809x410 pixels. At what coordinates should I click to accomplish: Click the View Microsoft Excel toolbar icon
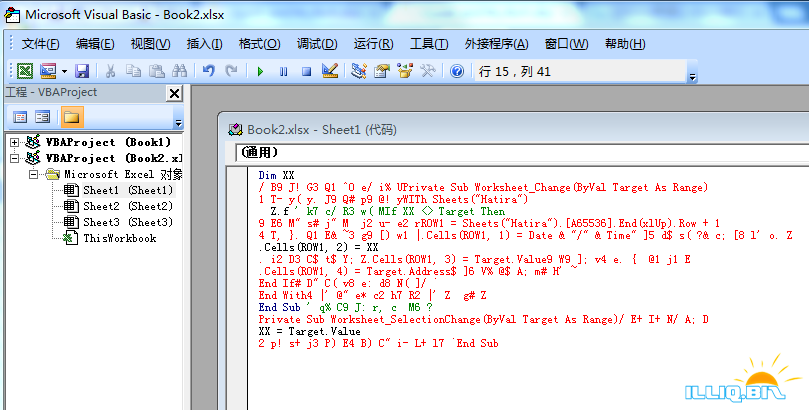pos(25,71)
